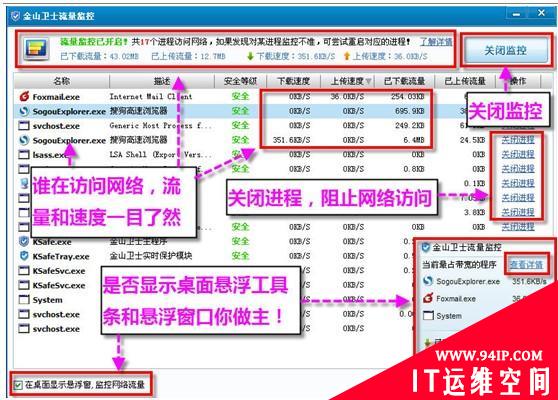The image size is (558, 400).
Task: Click Sogou icon in floating window
Action: [x=428, y=281]
